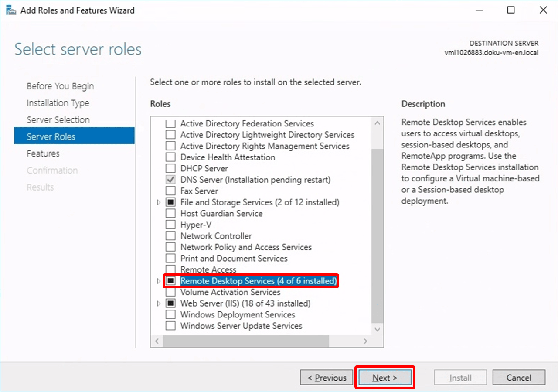Go to Before You Begin step
558x392 pixels.
coord(60,86)
